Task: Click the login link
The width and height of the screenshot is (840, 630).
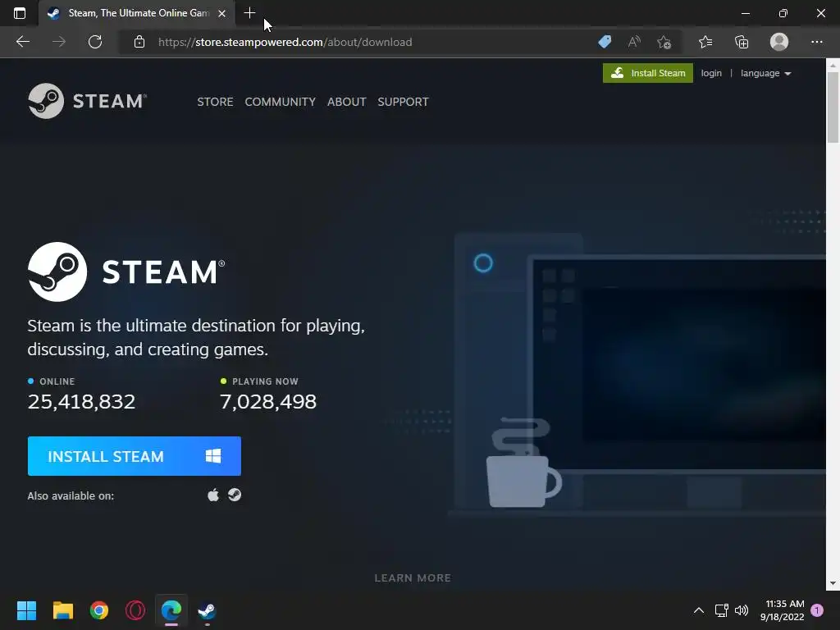Action: pos(711,73)
